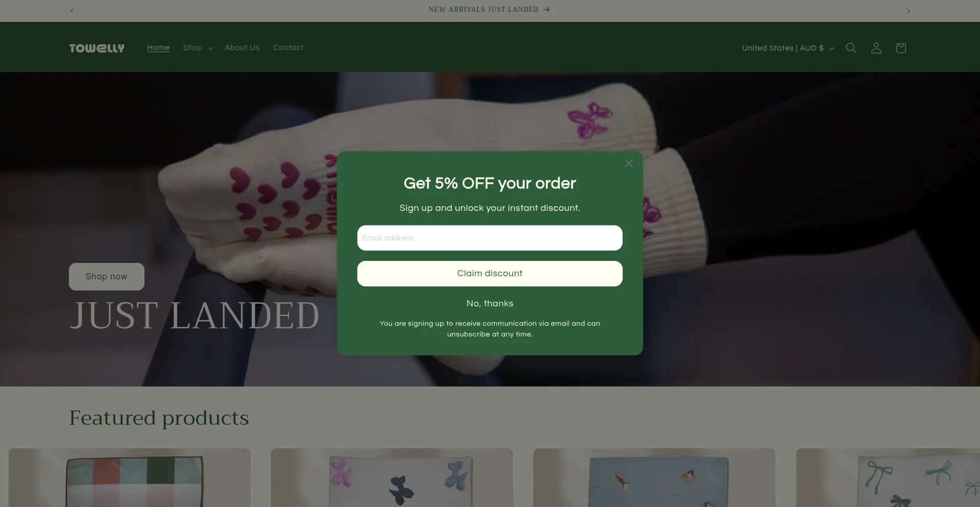Open the balloon dog towel product thumbnail

(391, 478)
